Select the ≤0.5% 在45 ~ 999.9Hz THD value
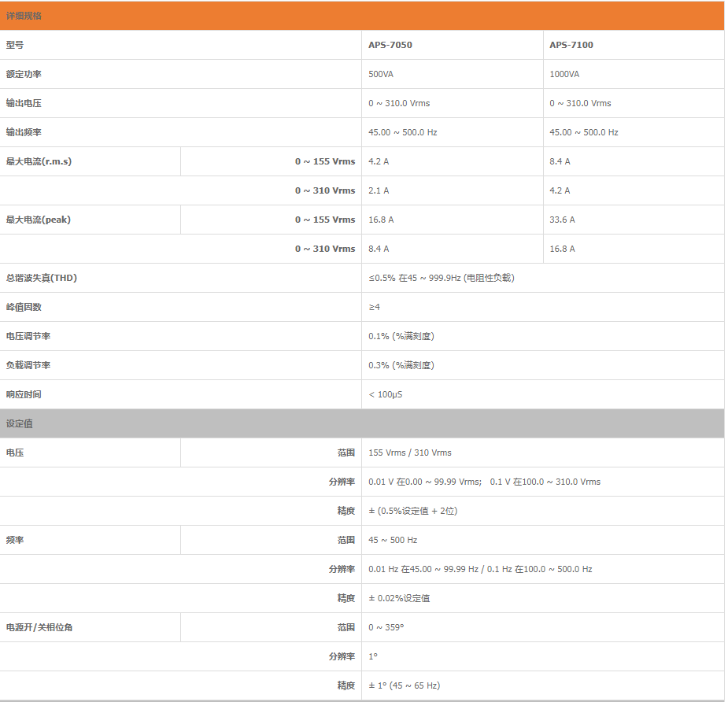728x702 pixels. click(441, 278)
